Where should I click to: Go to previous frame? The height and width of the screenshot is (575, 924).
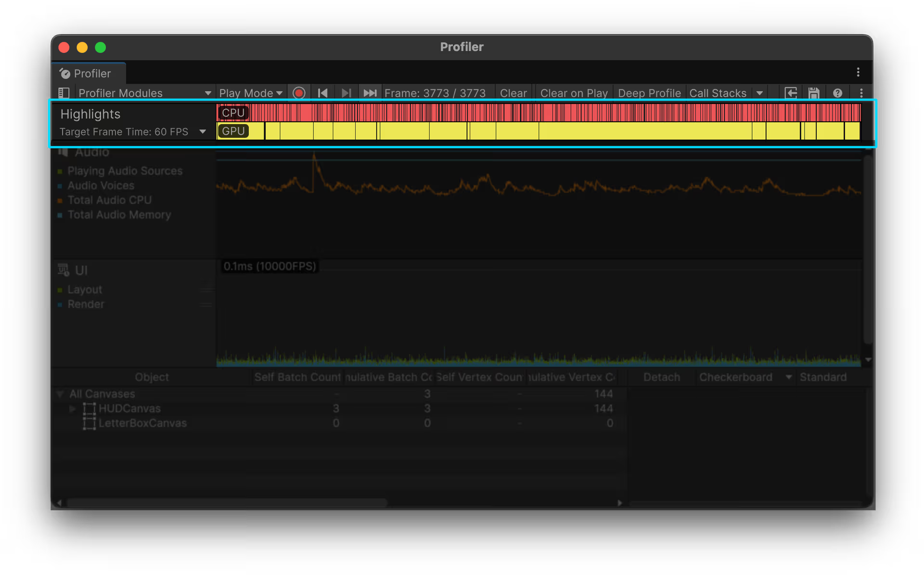pos(322,93)
